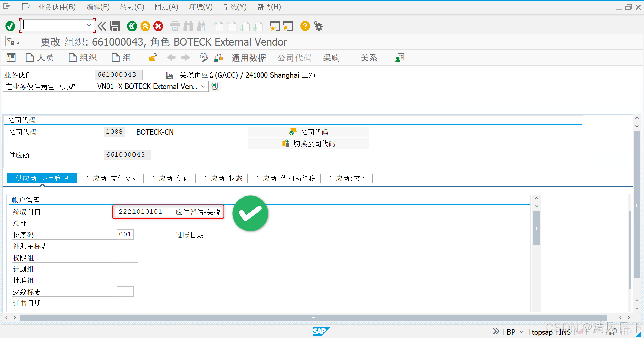Open the command field dropdown arrow
The image size is (644, 338).
point(89,25)
